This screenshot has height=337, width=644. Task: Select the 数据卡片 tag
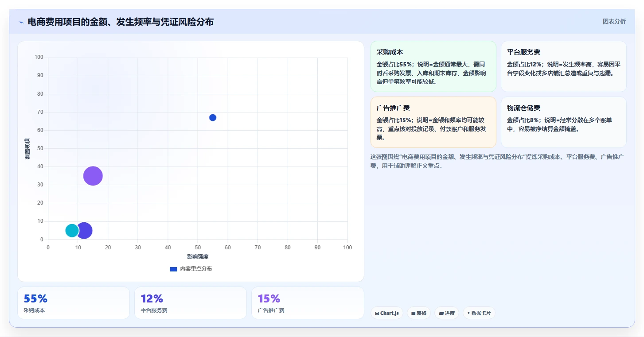coord(479,313)
